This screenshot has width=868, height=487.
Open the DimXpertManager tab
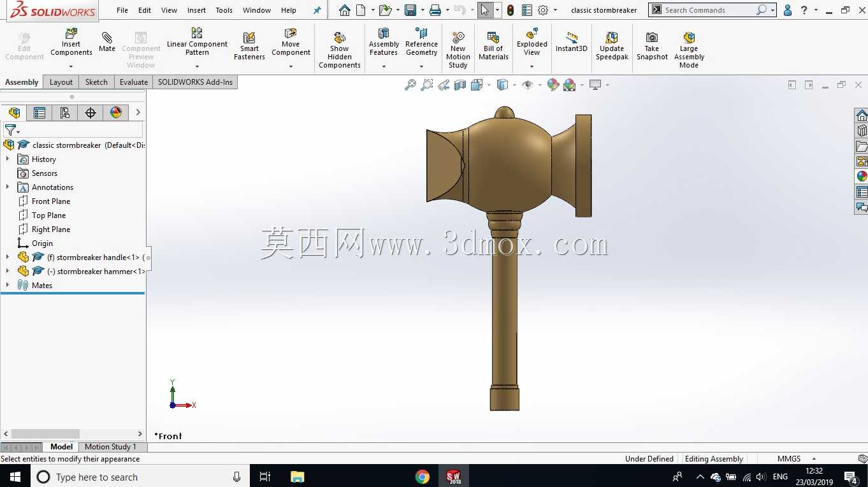coord(90,113)
